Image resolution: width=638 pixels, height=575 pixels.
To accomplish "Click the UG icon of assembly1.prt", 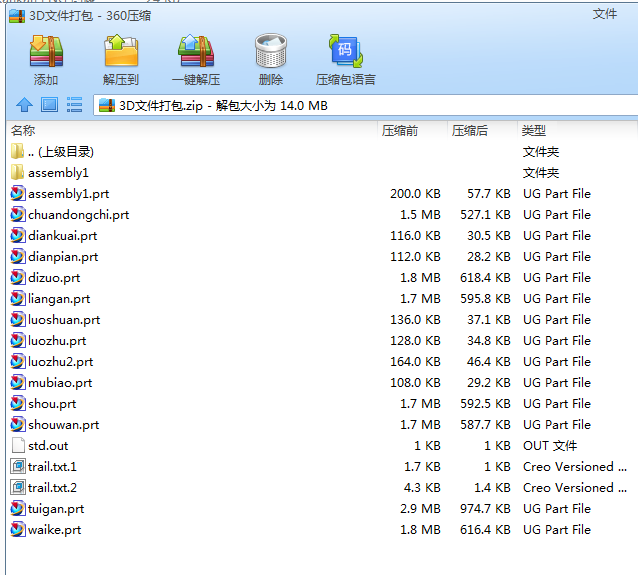I will pos(17,193).
